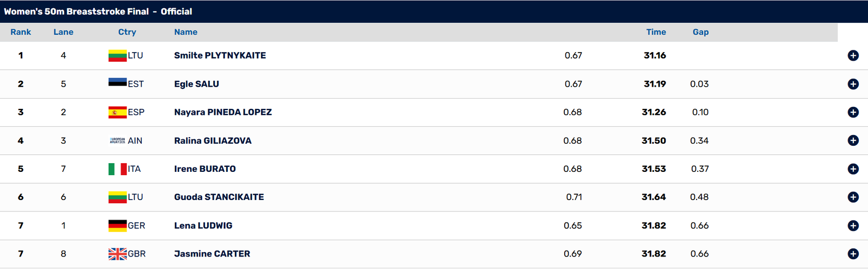Select Jasmine CARTER athlete name
868x270 pixels.
(212, 254)
